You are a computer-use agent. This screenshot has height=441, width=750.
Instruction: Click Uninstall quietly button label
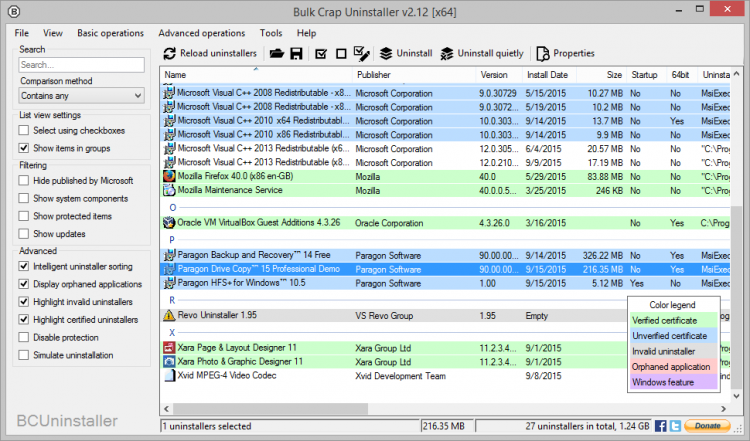(490, 53)
